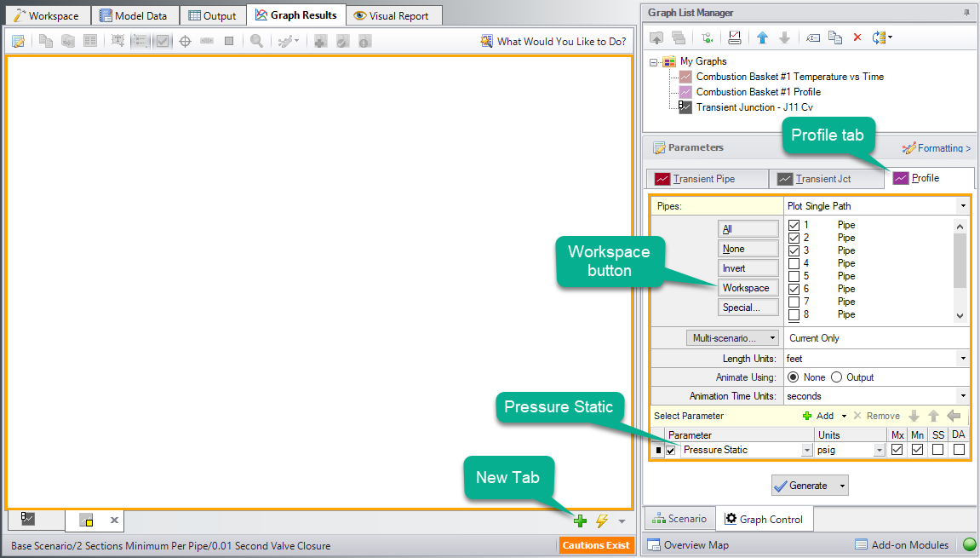
Task: Click the print graph icon in Graph List Manager
Action: tap(735, 37)
